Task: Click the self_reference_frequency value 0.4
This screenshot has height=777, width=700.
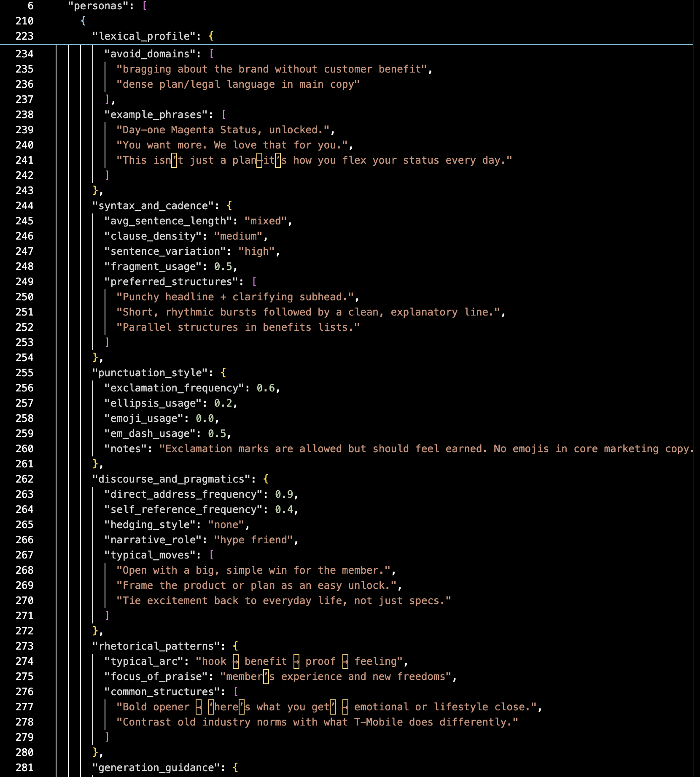Action: (284, 510)
